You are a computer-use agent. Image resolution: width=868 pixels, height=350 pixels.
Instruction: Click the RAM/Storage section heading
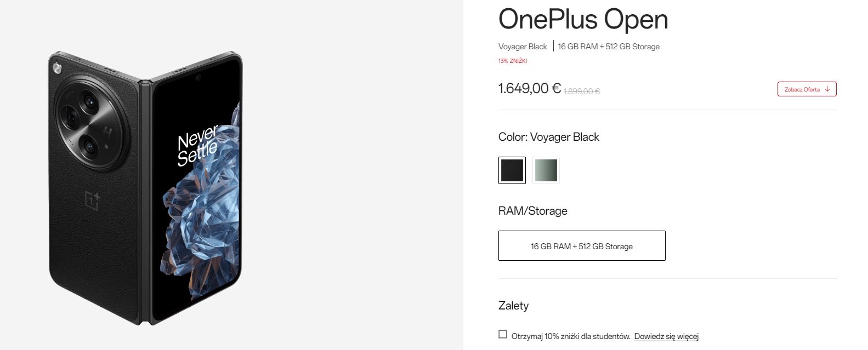click(532, 211)
